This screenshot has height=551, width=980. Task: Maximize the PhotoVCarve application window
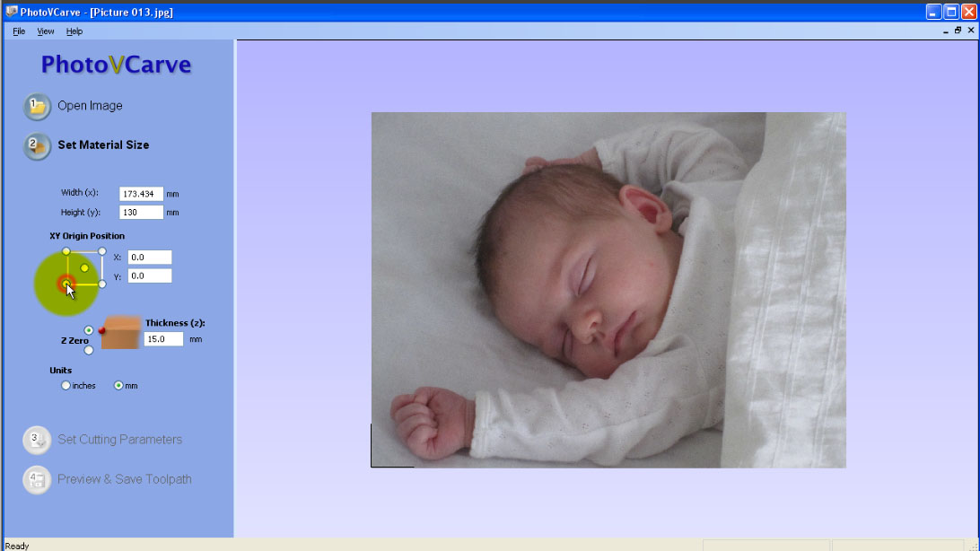(x=951, y=12)
